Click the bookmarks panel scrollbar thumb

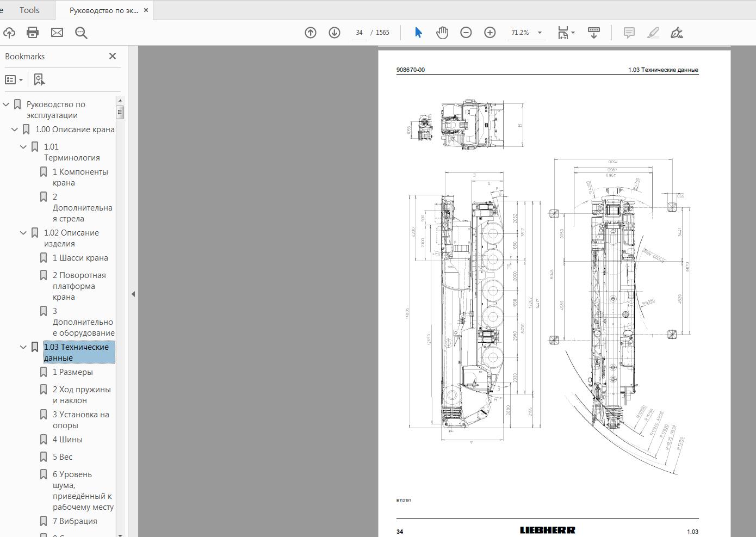120,112
